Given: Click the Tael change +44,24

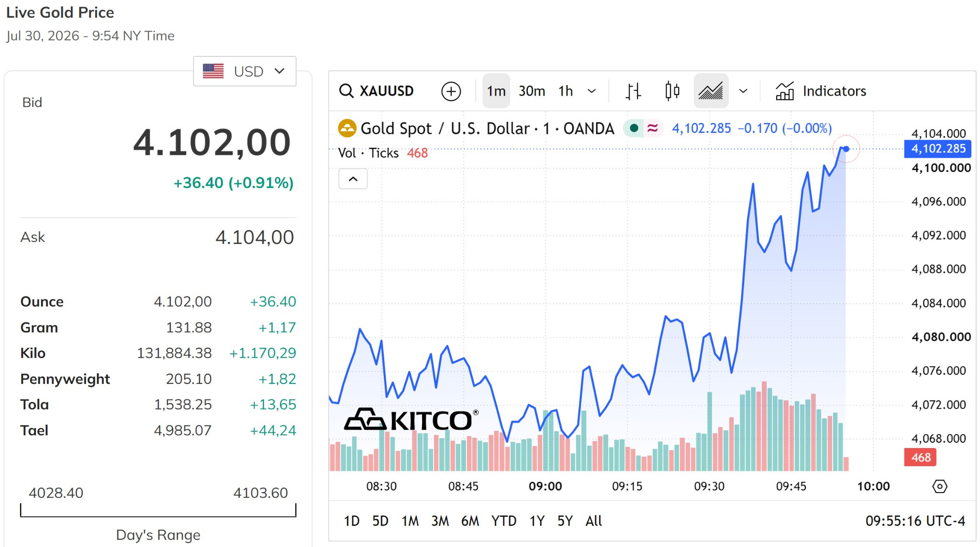Looking at the screenshot, I should pos(273,430).
